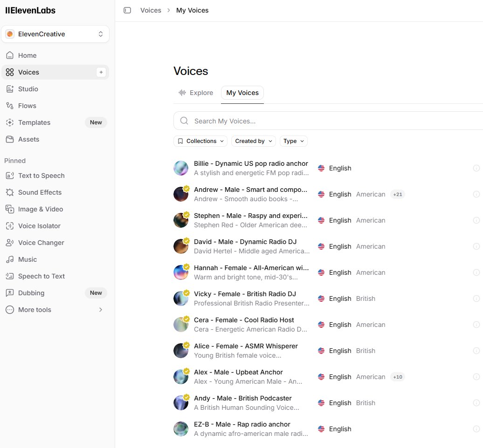Open info icon for Stephen row
This screenshot has width=483, height=448.
476,220
